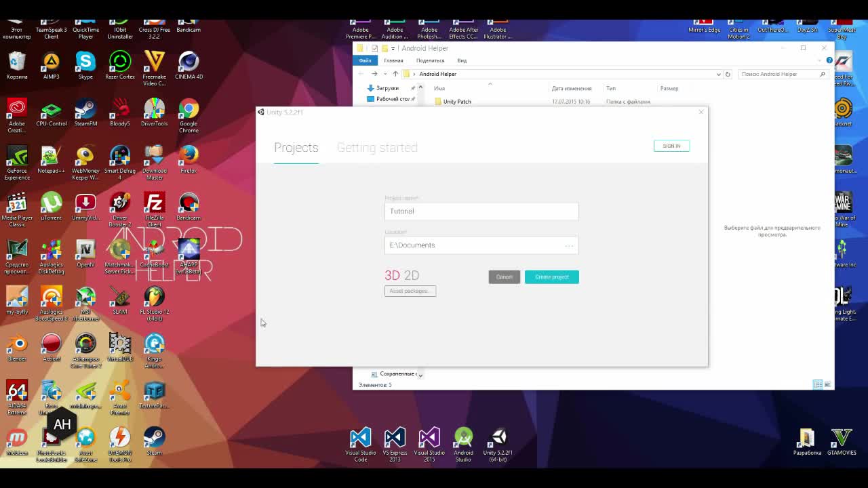Open the DAEMON Tools Pro desktop icon
The width and height of the screenshot is (868, 488).
coord(120,445)
